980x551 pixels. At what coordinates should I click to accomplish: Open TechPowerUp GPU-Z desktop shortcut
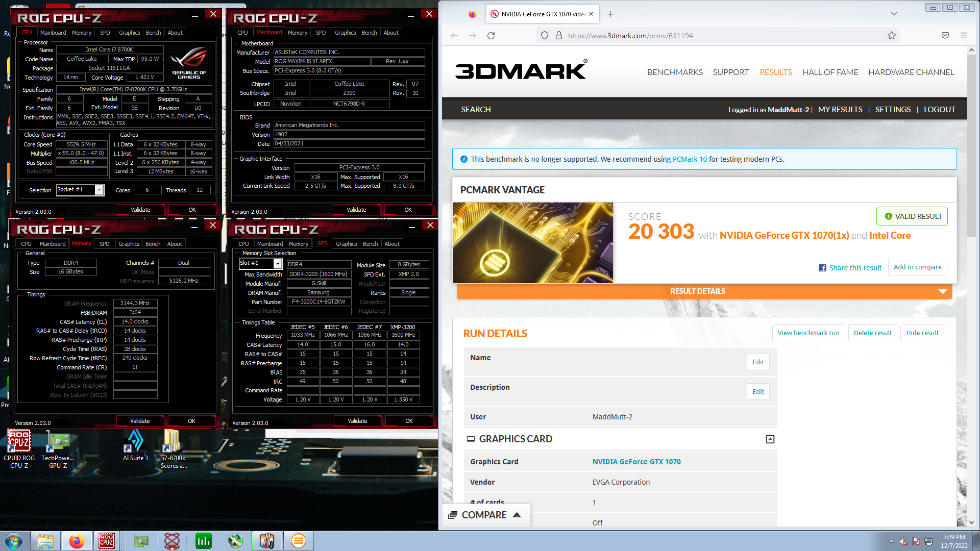[x=58, y=449]
